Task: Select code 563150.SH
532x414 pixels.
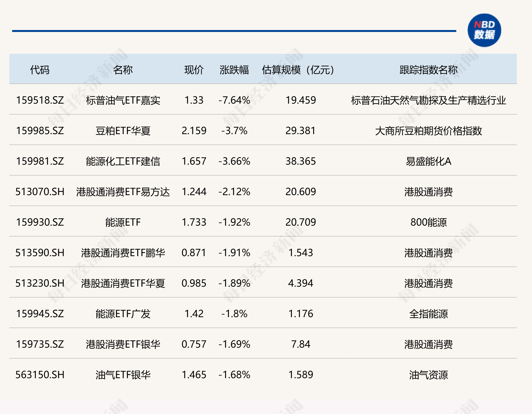Action: tap(40, 375)
